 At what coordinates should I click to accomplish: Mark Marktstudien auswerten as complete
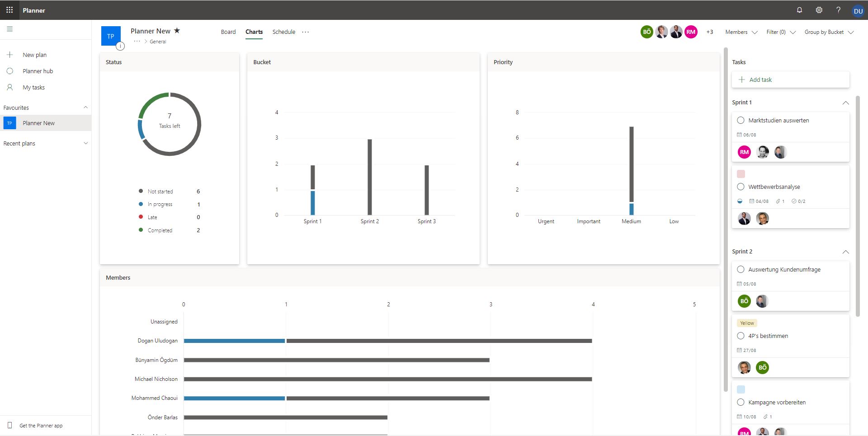[x=741, y=120]
